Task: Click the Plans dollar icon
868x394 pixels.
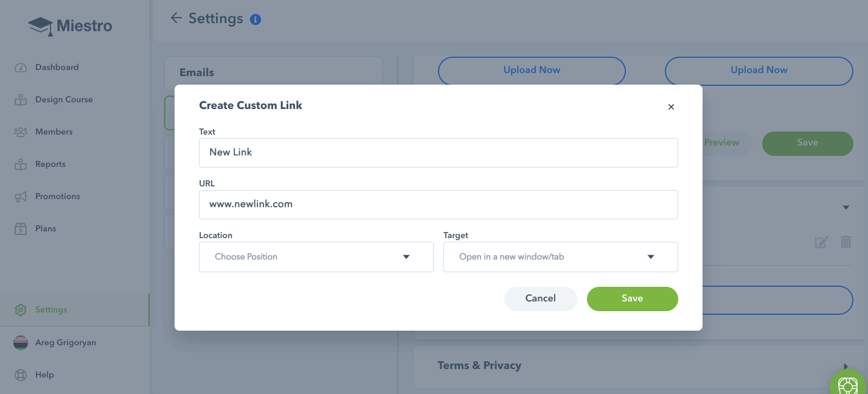Action: pyautogui.click(x=21, y=229)
